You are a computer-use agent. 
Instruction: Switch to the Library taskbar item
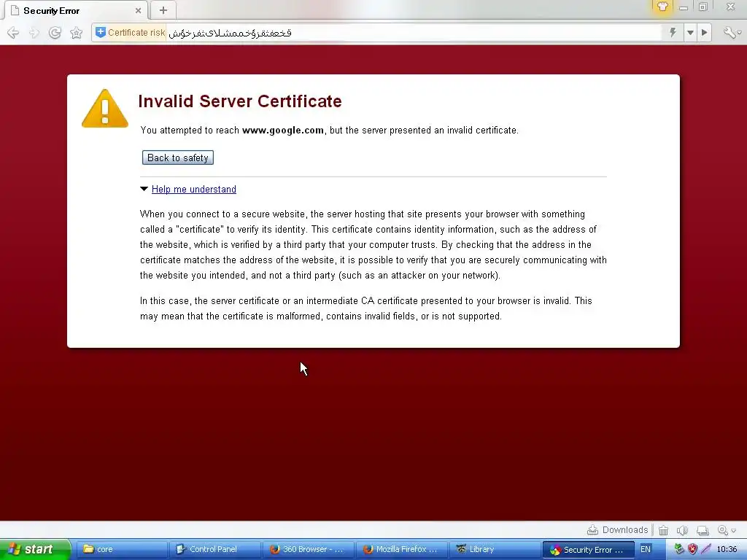click(495, 549)
